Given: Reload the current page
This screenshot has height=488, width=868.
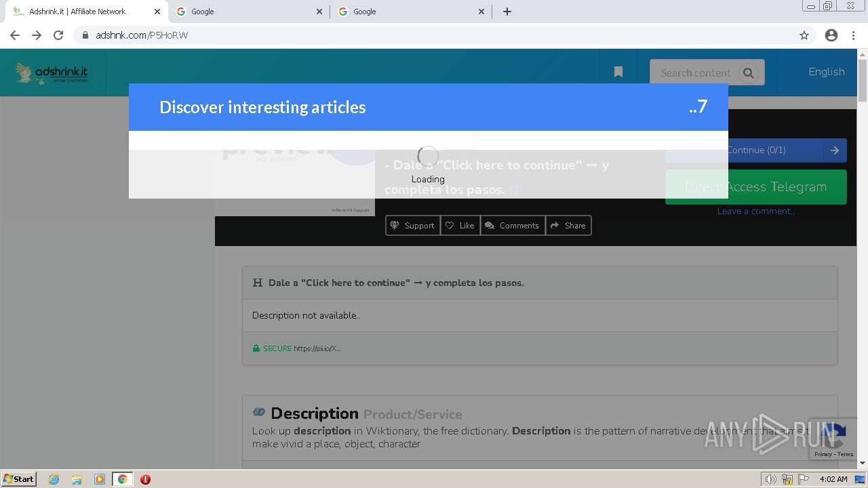Looking at the screenshot, I should coord(58,35).
